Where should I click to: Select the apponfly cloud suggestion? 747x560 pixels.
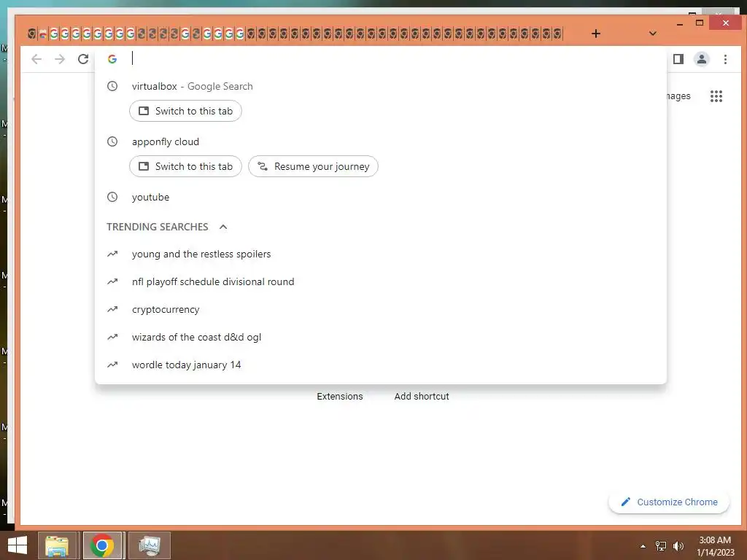381,141
